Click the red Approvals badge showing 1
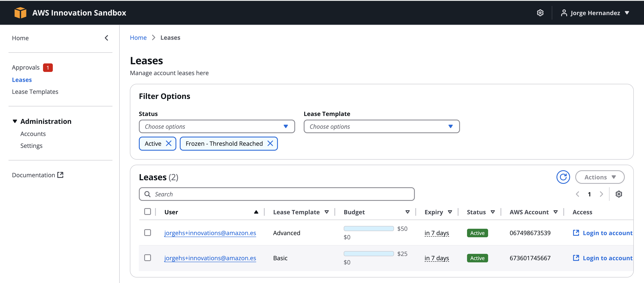644x283 pixels. (48, 67)
